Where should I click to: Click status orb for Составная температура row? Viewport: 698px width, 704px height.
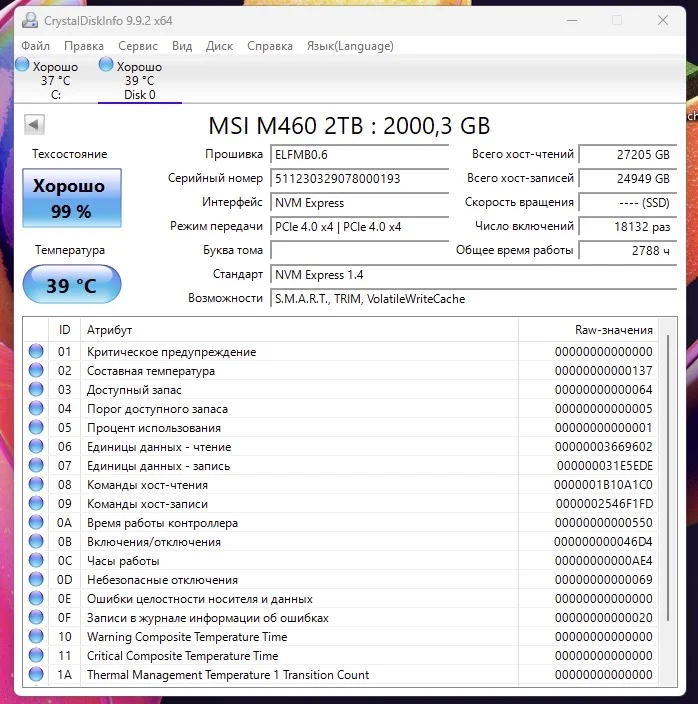(36, 370)
